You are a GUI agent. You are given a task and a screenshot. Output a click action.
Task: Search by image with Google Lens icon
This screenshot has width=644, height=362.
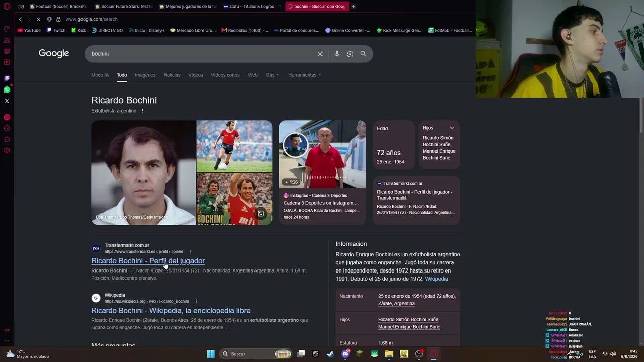tap(350, 54)
